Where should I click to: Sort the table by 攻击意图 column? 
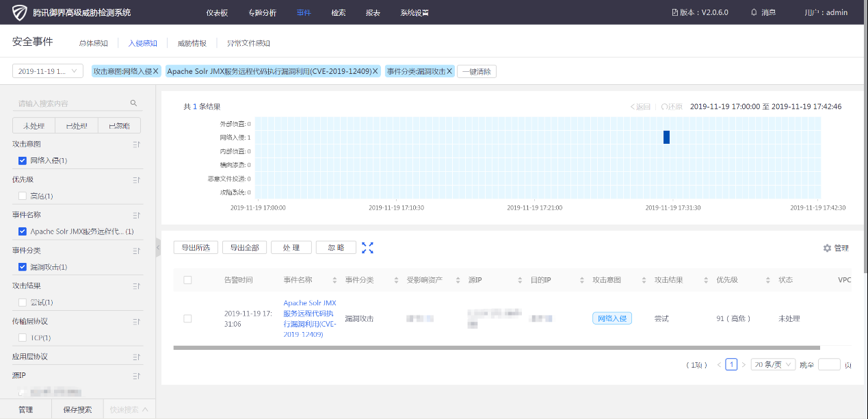(x=644, y=280)
